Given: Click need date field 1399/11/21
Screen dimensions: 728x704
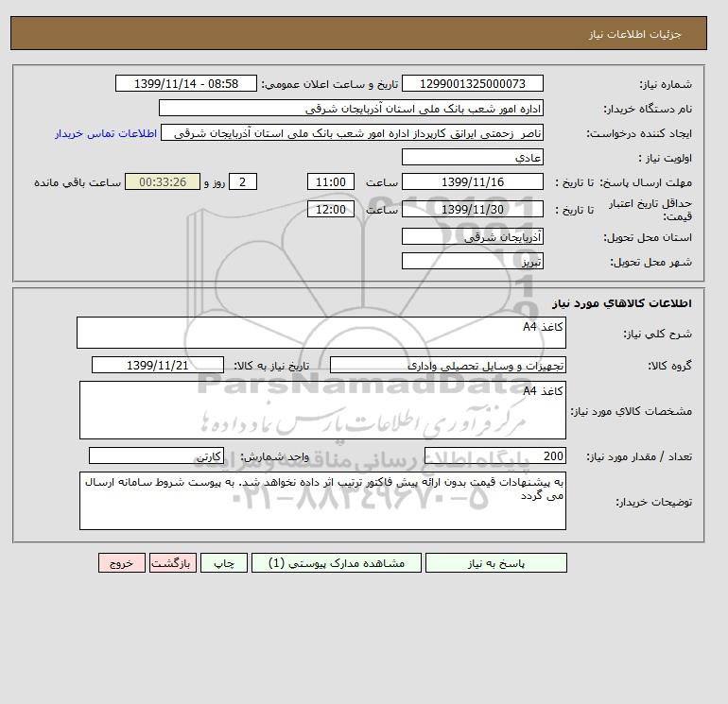Looking at the screenshot, I should [157, 365].
